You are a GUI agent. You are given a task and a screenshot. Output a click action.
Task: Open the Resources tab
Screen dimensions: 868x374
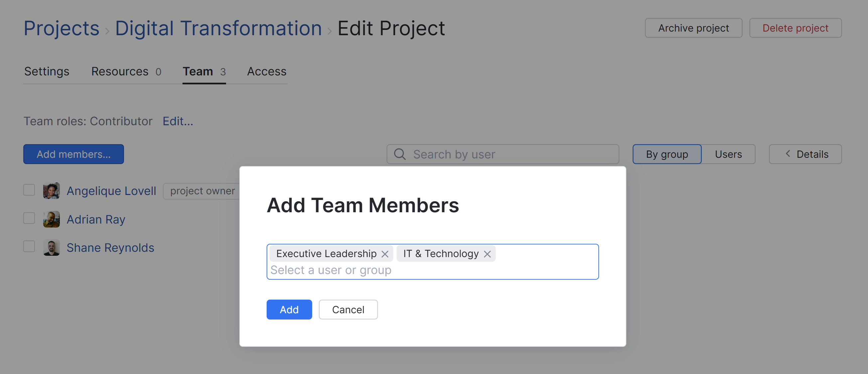point(120,71)
